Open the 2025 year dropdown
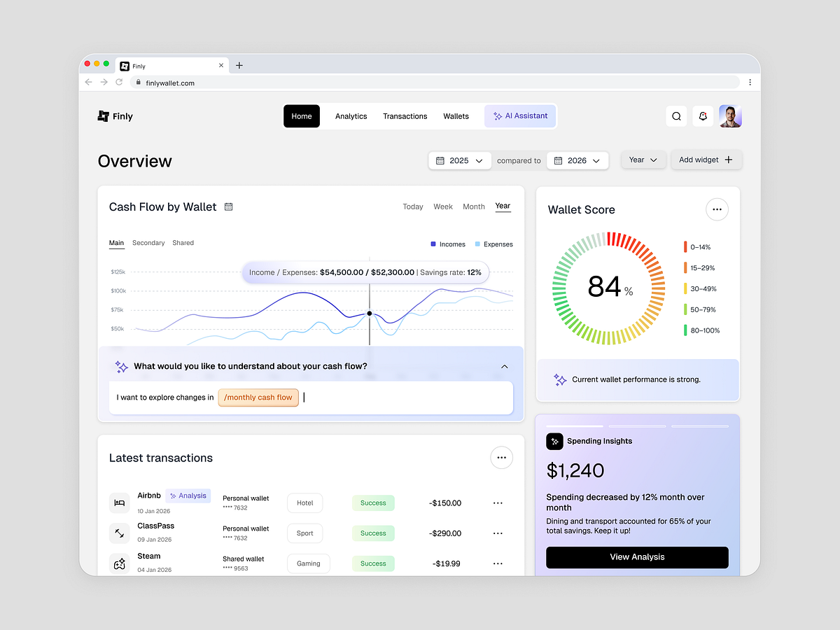The width and height of the screenshot is (840, 630). click(459, 160)
